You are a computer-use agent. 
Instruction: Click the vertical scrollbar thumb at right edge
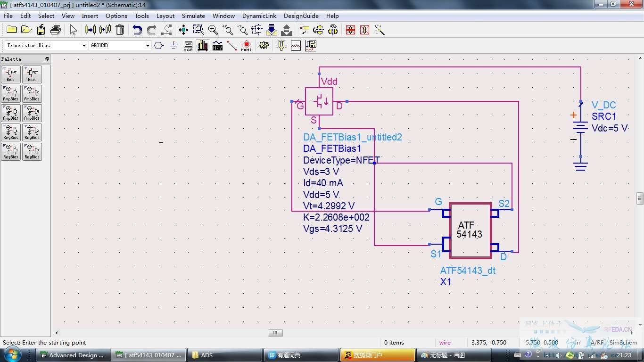[640, 198]
